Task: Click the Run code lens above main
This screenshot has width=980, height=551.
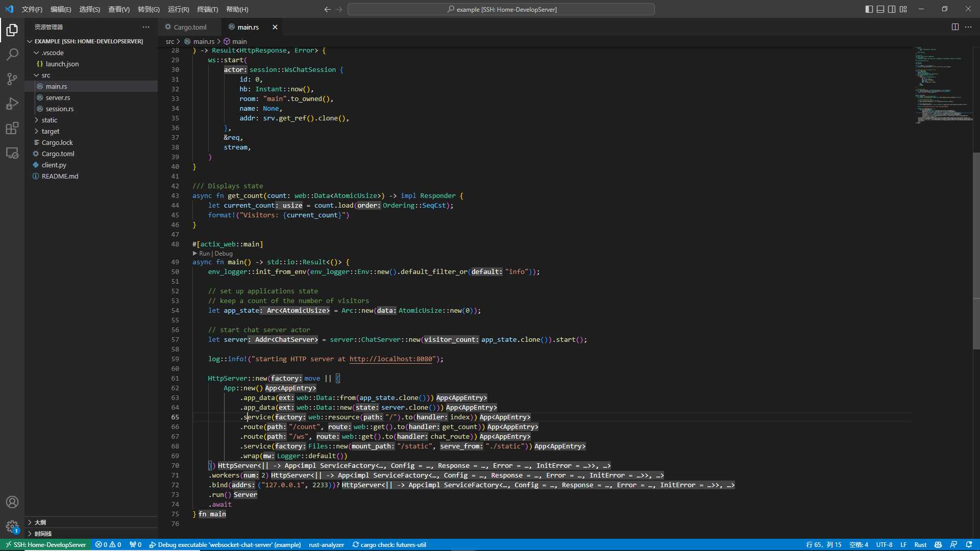Action: pos(204,254)
